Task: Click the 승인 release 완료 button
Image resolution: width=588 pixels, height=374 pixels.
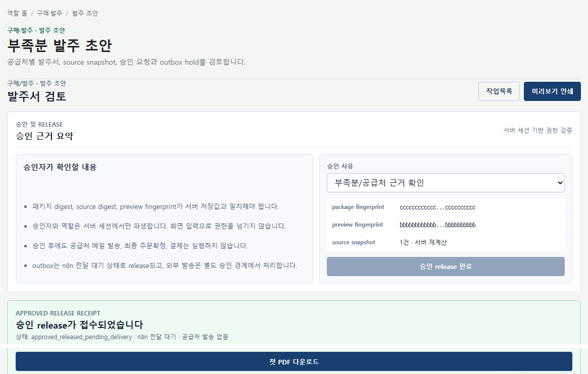Action: coord(446,266)
